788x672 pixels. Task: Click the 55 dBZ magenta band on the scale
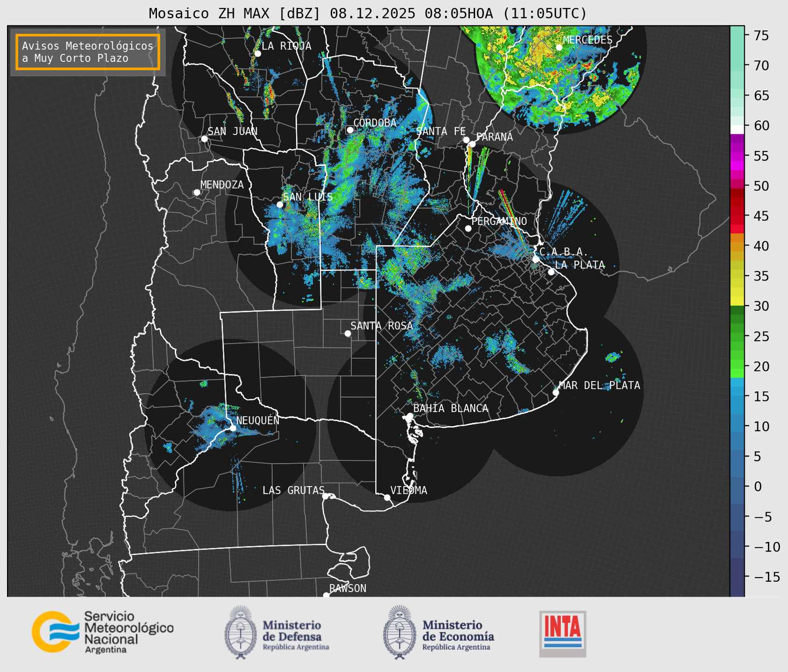[x=737, y=156]
